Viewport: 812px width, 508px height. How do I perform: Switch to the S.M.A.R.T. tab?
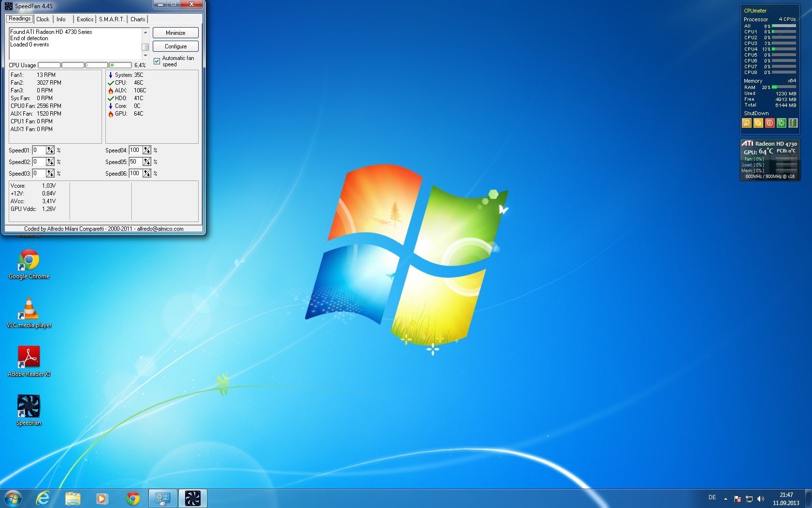(112, 19)
